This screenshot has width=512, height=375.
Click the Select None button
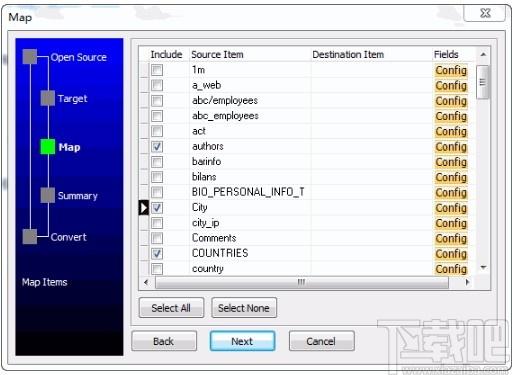(244, 308)
